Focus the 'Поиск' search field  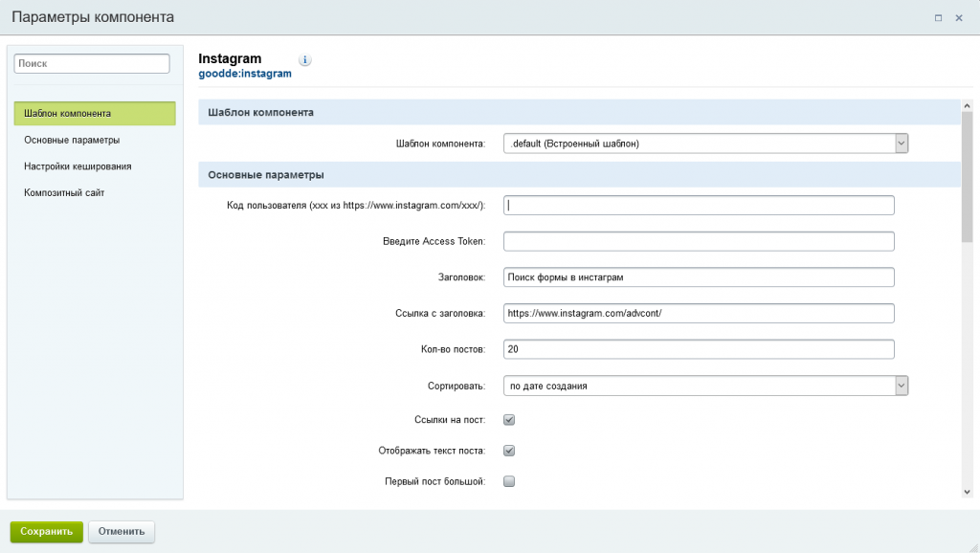[x=92, y=63]
